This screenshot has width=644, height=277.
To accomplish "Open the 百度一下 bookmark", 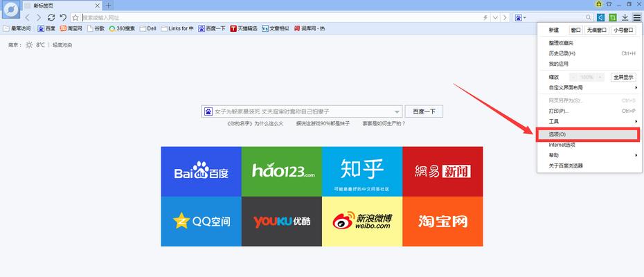I will [212, 29].
